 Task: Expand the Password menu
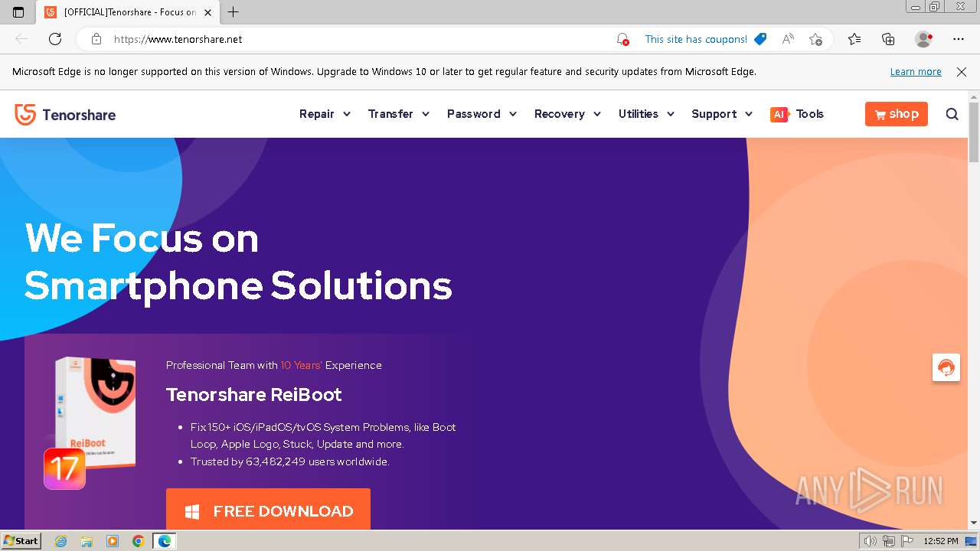pyautogui.click(x=482, y=114)
